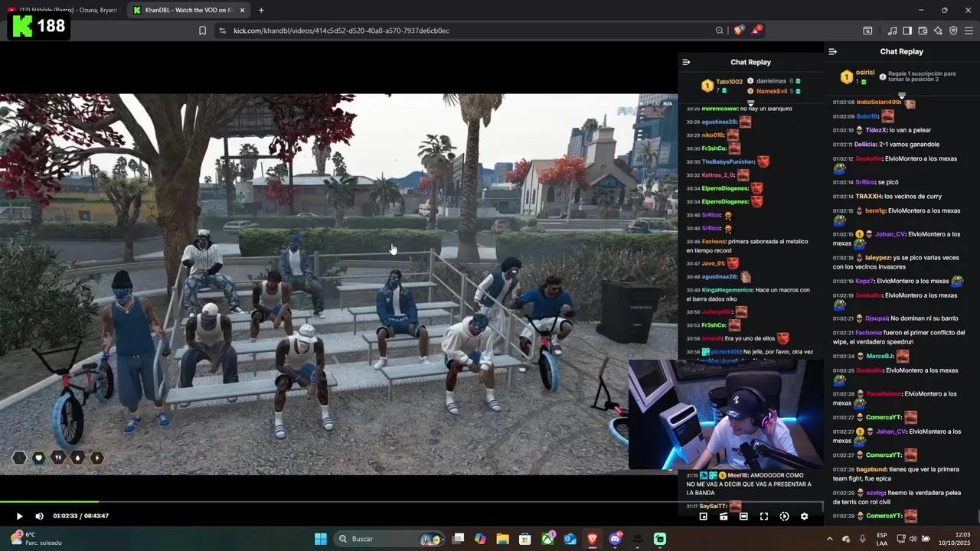Open the browser tab search icon
980x551 pixels.
coord(867,31)
